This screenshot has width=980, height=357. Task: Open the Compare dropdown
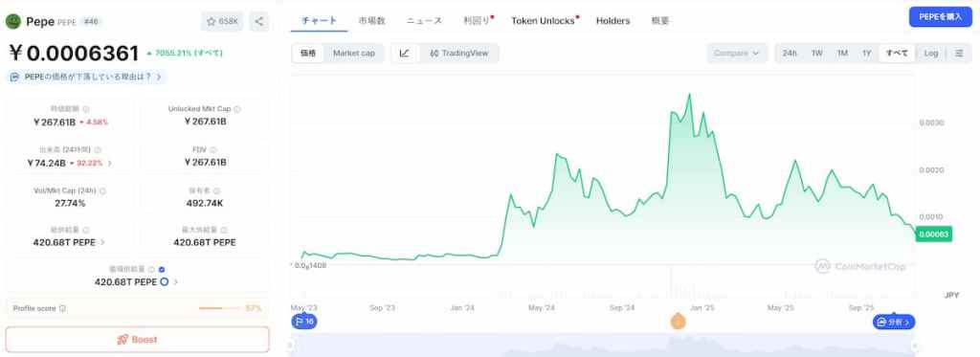pyautogui.click(x=737, y=54)
